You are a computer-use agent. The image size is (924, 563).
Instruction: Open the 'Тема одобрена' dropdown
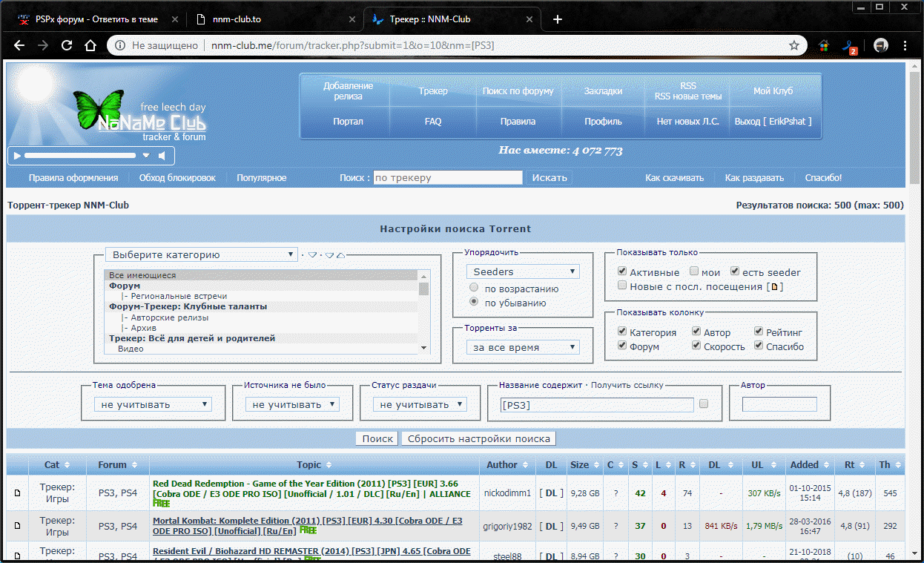point(153,404)
